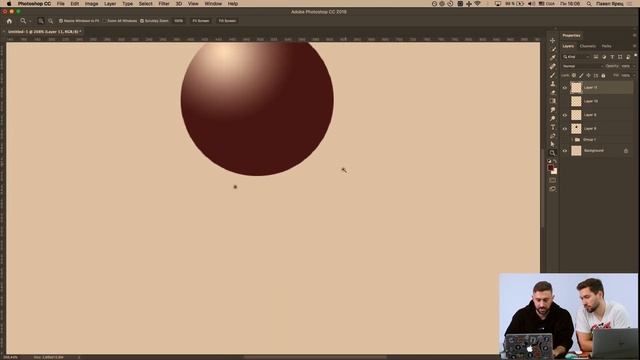The height and width of the screenshot is (360, 640).
Task: Open the Apple menu
Action: [x=9, y=4]
